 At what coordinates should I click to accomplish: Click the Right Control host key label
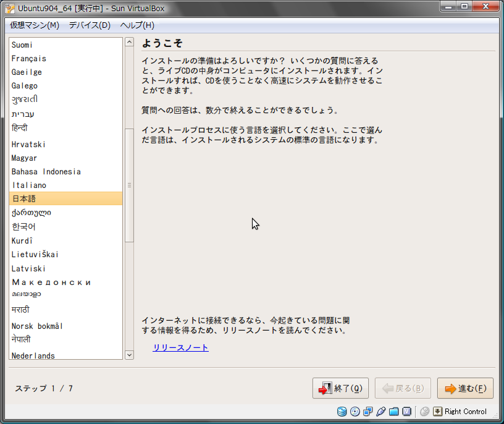coord(466,412)
